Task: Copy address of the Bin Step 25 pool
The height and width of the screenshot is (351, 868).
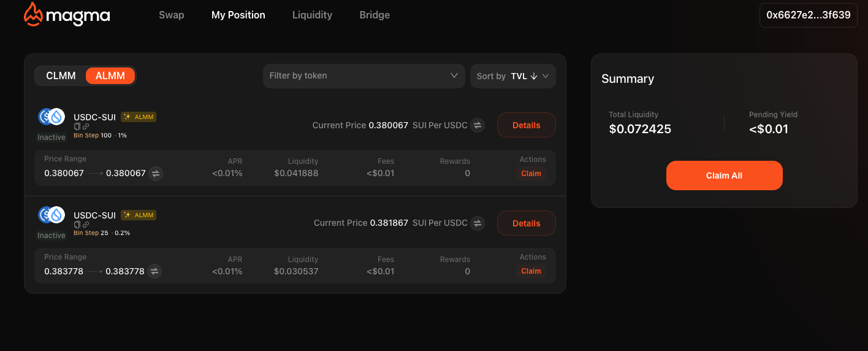Action: (77, 225)
